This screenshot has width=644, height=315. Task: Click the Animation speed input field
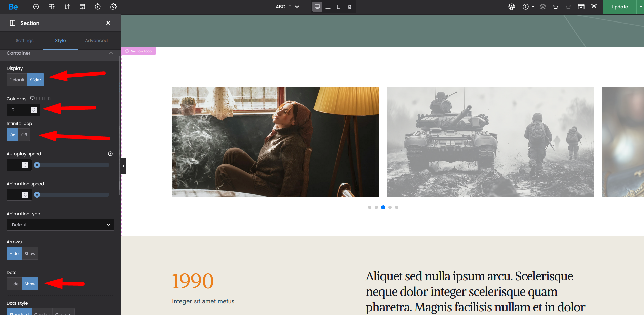pos(19,195)
